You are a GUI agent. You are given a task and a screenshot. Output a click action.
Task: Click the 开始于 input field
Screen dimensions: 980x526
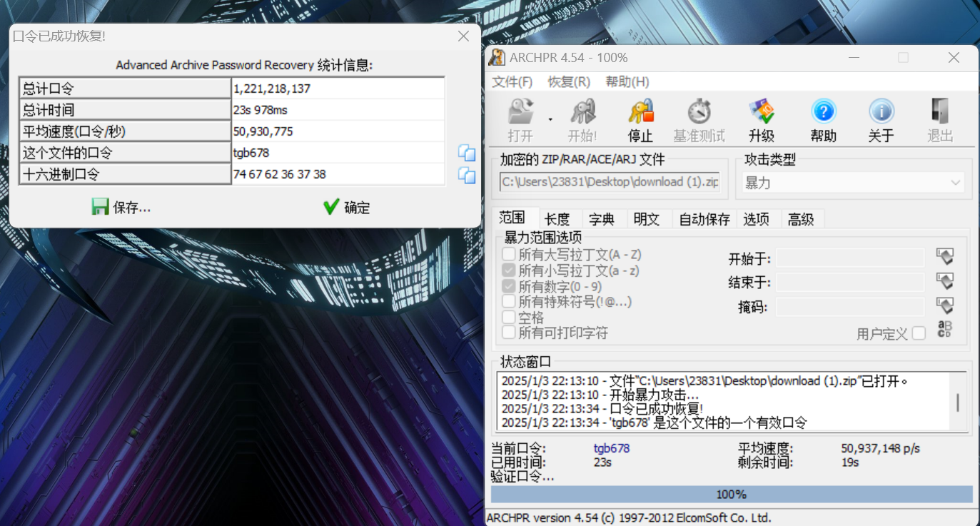coord(850,257)
